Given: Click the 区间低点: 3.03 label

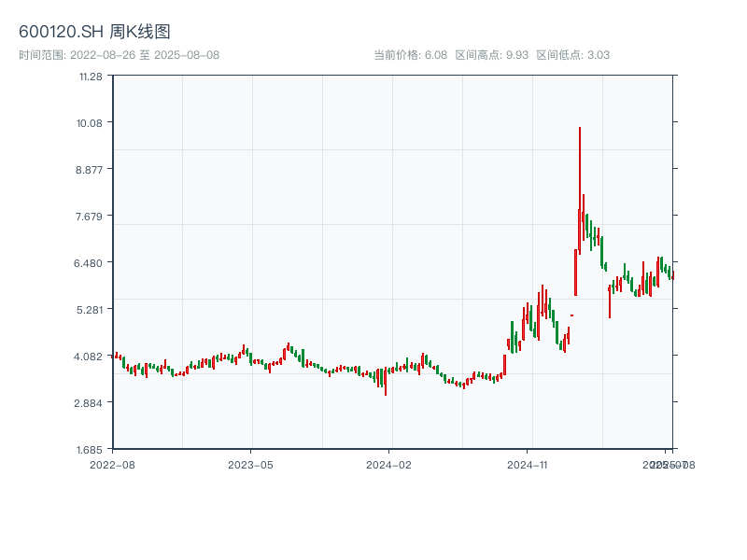Looking at the screenshot, I should tap(573, 55).
